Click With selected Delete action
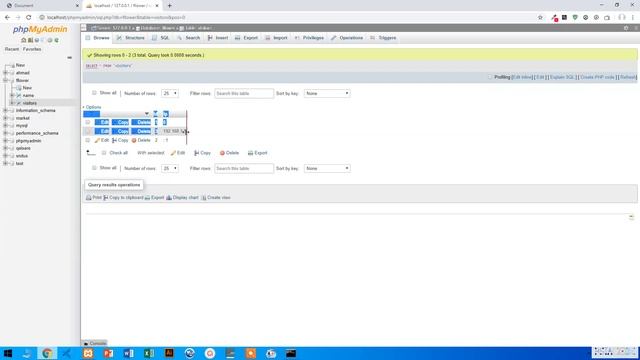640x360 pixels. click(229, 153)
